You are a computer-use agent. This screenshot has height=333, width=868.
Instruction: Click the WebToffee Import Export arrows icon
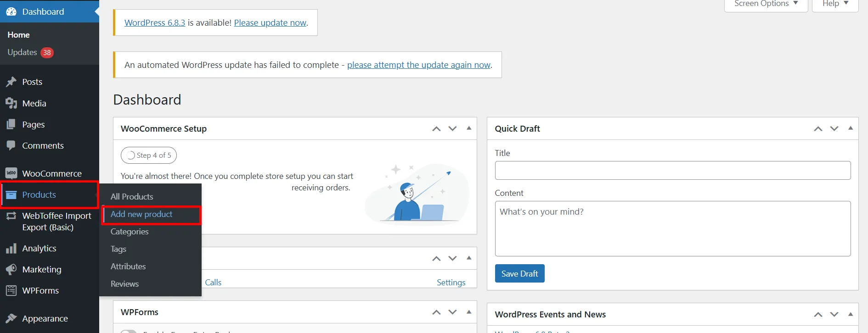pos(11,216)
